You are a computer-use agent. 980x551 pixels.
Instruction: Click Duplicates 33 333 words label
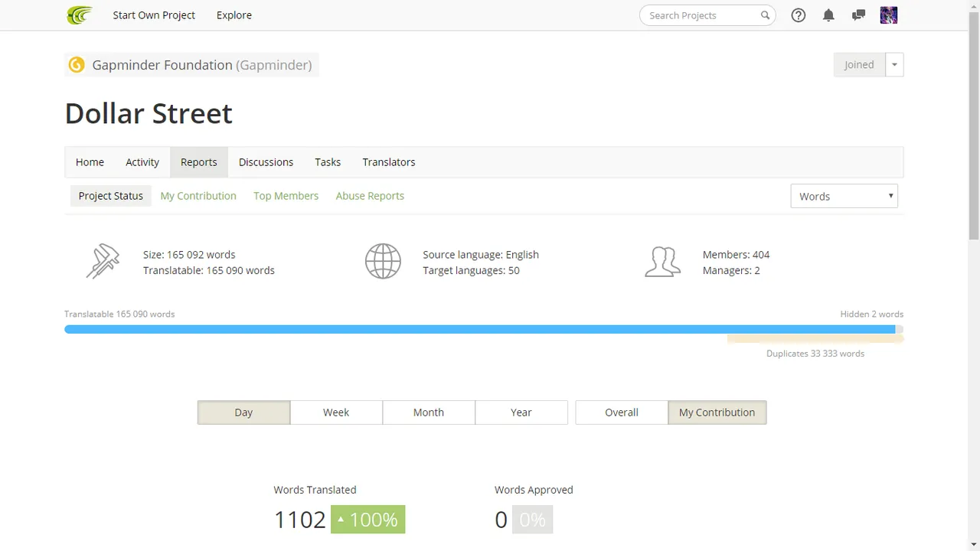[x=815, y=354]
